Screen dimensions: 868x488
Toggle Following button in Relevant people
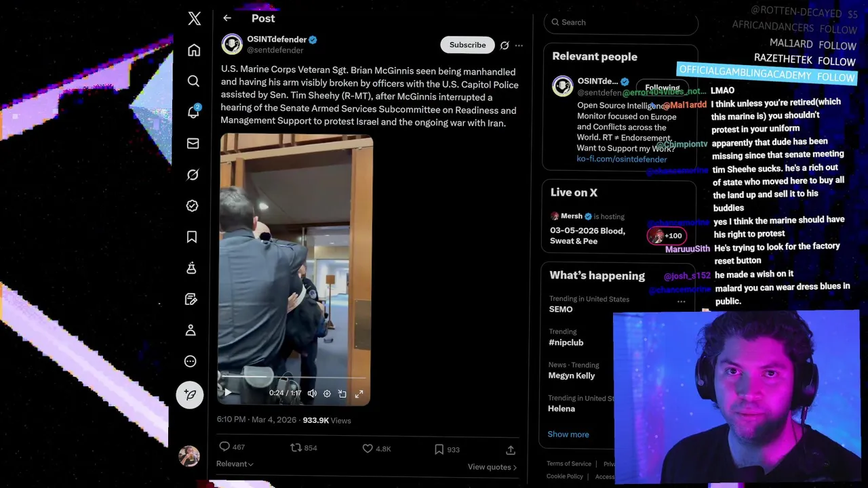[x=662, y=87]
